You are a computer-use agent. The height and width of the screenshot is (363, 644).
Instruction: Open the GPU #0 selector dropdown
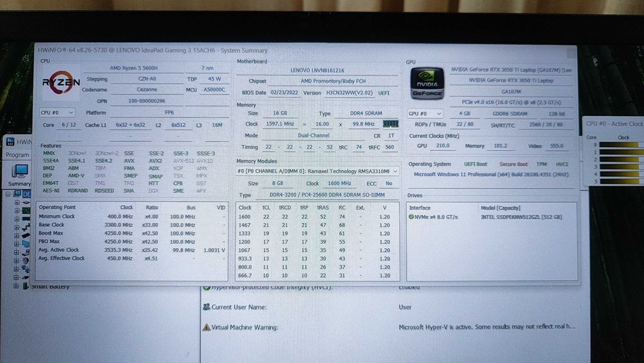[x=425, y=113]
